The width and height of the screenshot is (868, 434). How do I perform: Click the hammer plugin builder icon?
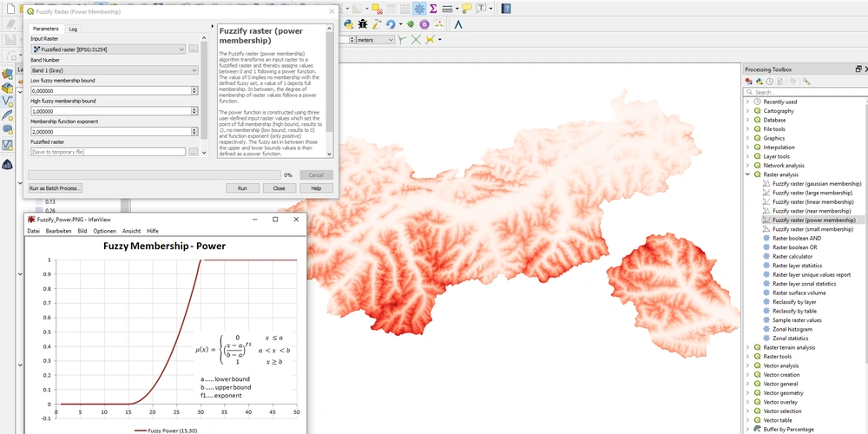tap(377, 23)
